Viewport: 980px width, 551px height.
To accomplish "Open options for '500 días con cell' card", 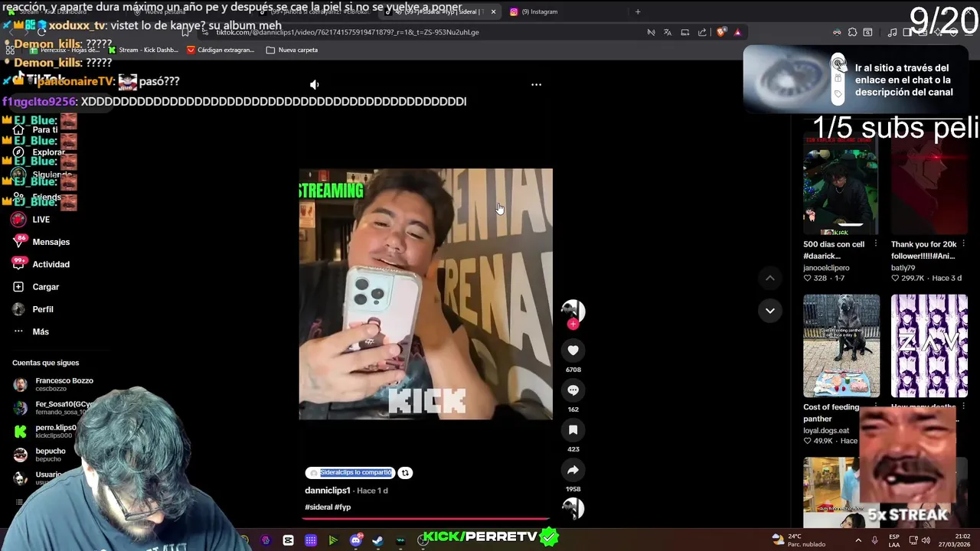I will point(875,244).
